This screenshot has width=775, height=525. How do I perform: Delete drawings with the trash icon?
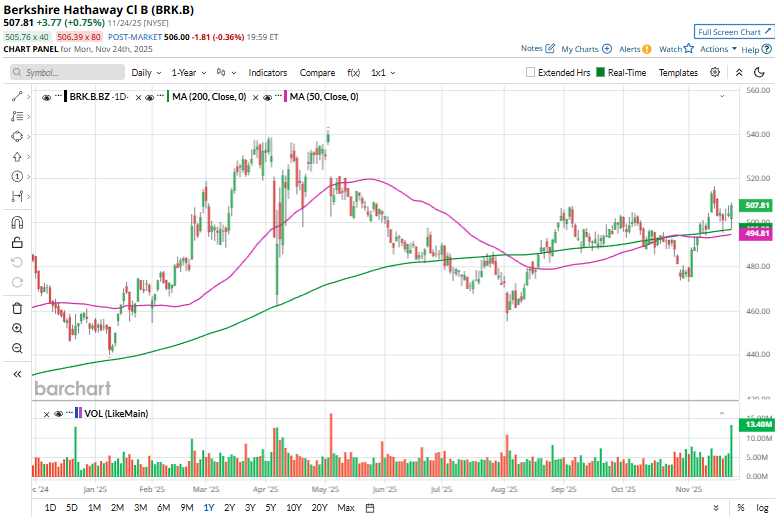point(17,308)
